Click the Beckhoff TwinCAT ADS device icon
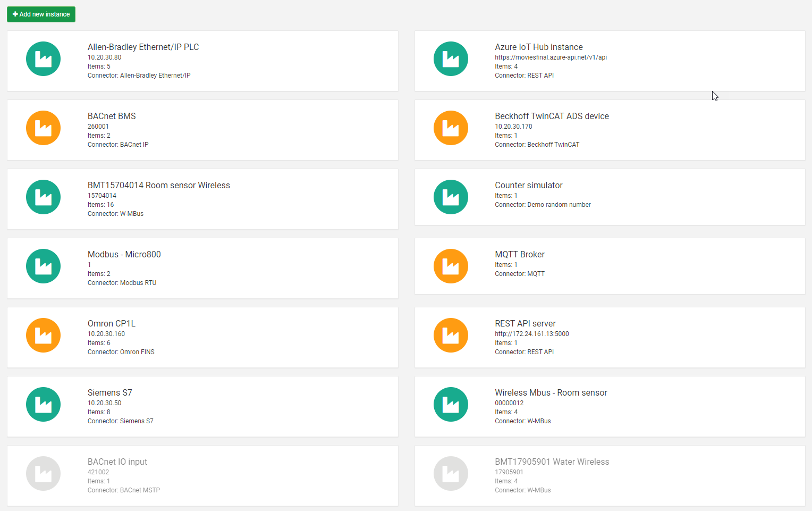This screenshot has width=812, height=511. tap(451, 128)
